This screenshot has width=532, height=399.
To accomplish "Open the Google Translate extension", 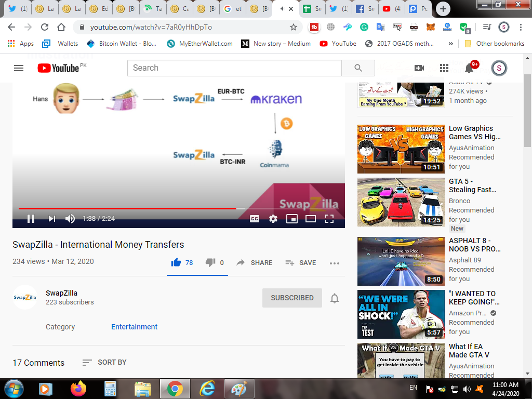I will click(381, 27).
